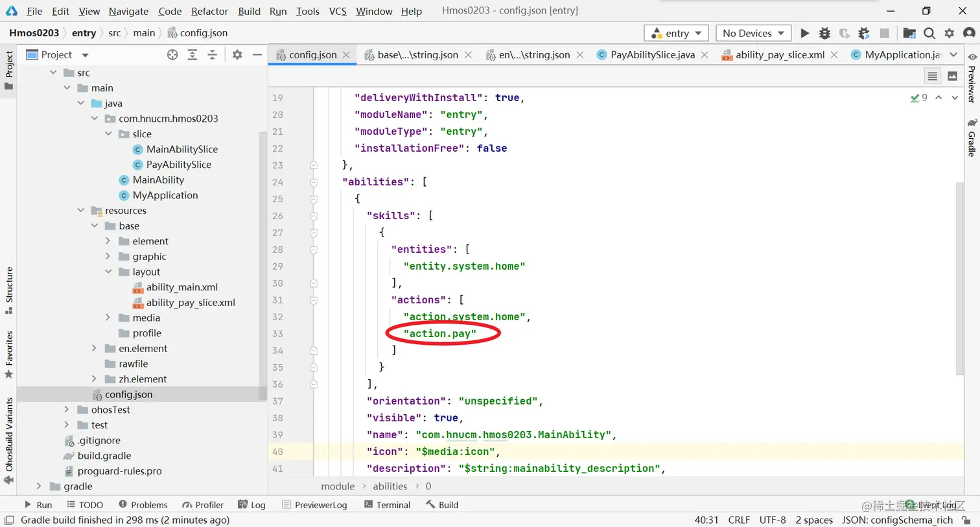980x527 pixels.
Task: Open the Build menu
Action: pos(249,11)
